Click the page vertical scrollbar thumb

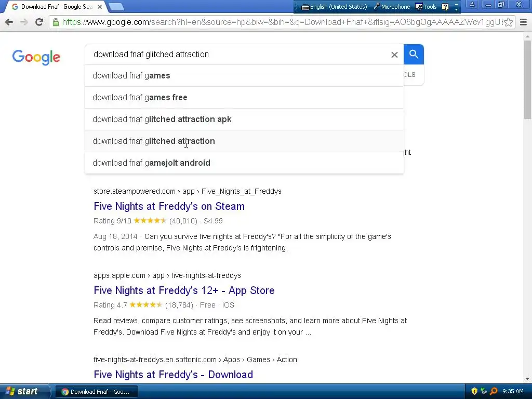(x=528, y=79)
